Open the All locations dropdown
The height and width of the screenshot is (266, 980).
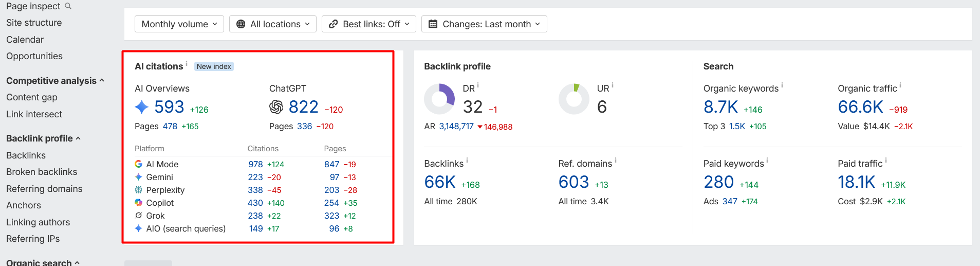pyautogui.click(x=273, y=24)
